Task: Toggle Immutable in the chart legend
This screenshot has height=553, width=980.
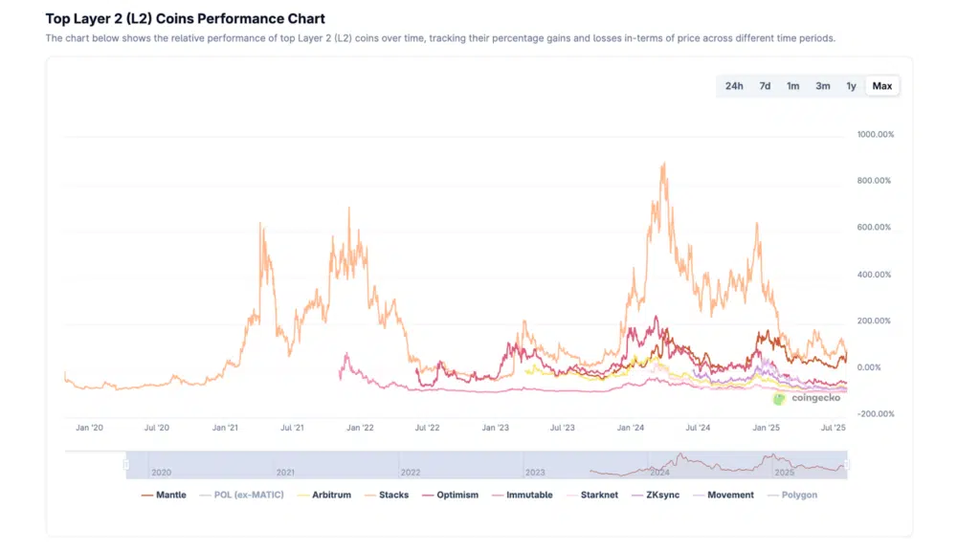Action: [x=522, y=496]
